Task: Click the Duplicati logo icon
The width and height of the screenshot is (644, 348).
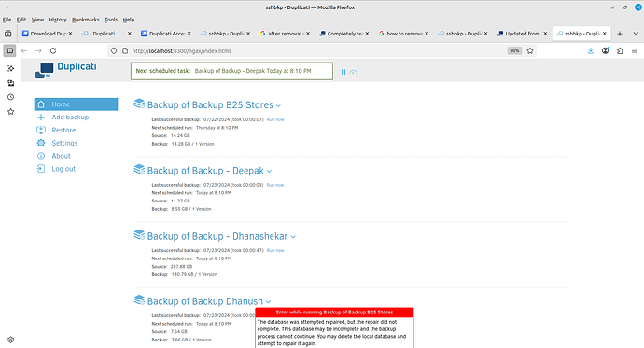Action: coord(45,70)
